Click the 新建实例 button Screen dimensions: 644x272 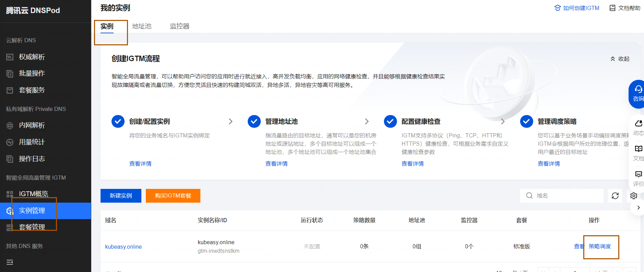(121, 196)
